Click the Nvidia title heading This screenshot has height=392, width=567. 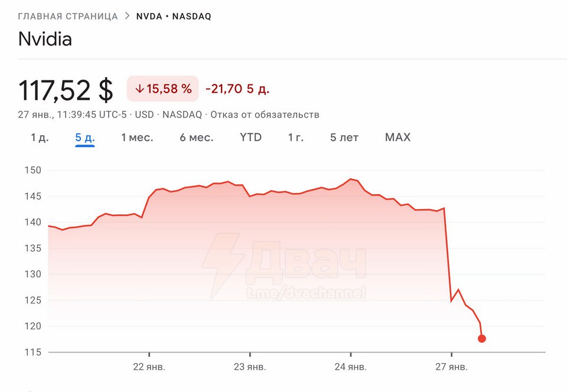(45, 40)
